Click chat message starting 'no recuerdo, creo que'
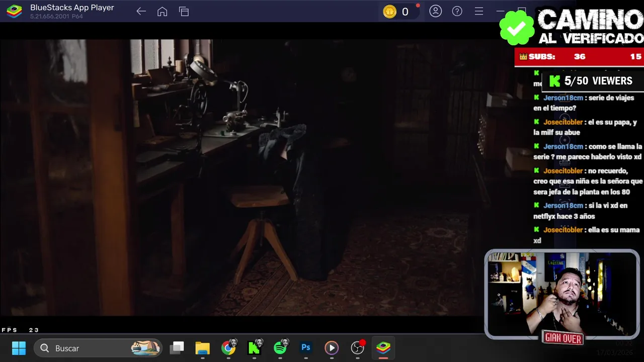The width and height of the screenshot is (644, 362). [588, 182]
